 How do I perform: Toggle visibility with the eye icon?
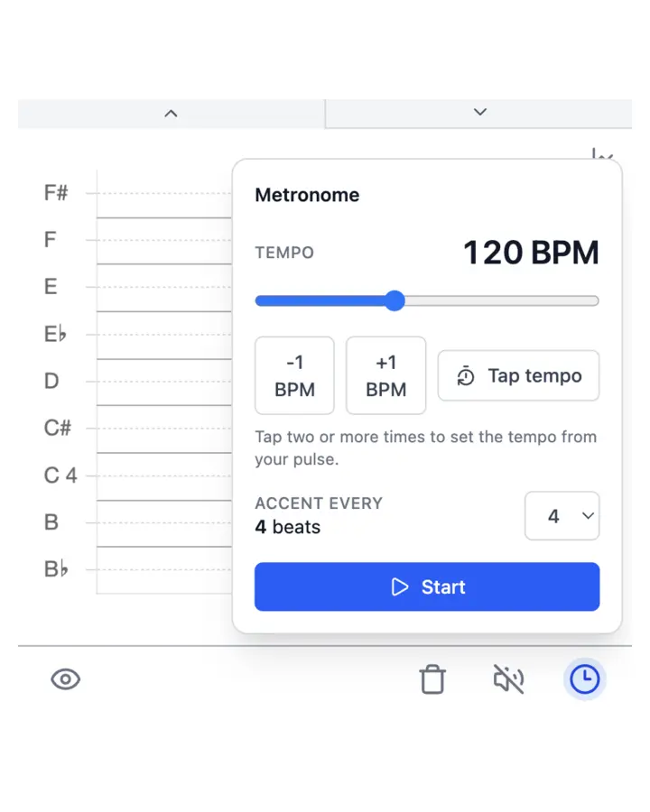pyautogui.click(x=65, y=679)
